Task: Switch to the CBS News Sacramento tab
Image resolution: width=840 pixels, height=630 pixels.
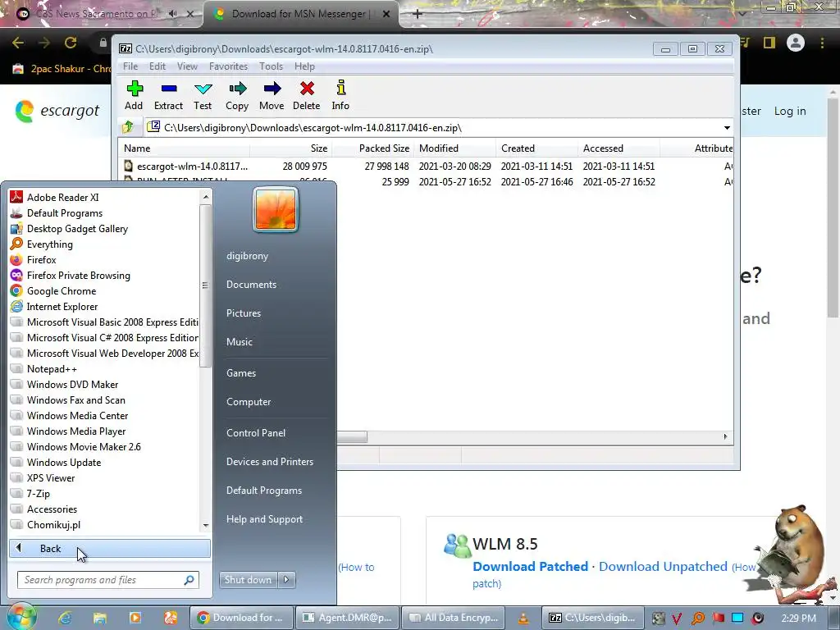Action: coord(97,14)
